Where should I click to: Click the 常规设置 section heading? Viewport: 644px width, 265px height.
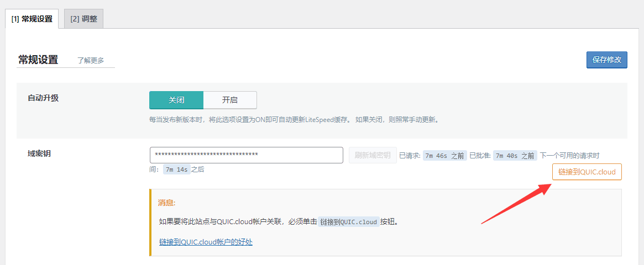[38, 60]
